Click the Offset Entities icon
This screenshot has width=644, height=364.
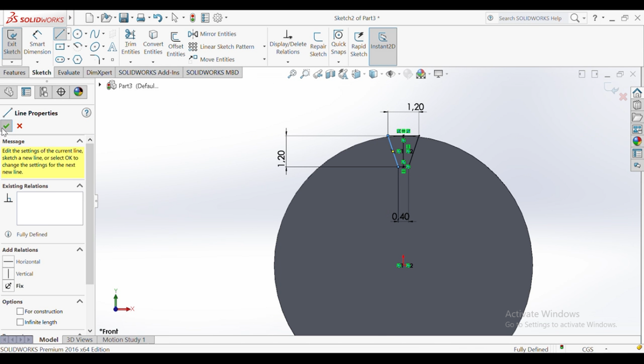click(x=176, y=44)
